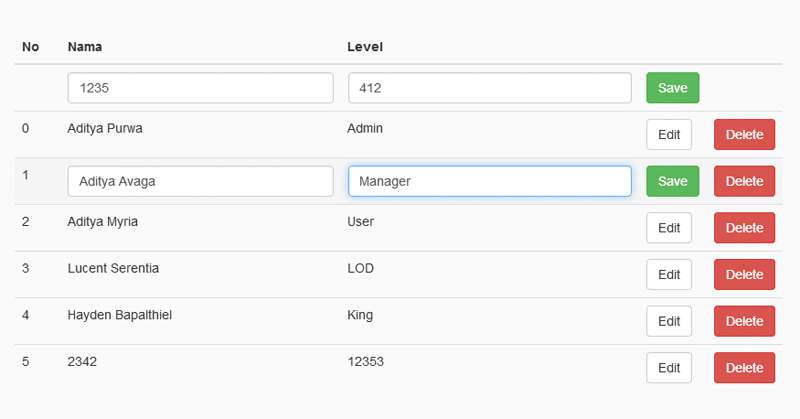Select the Lucent Serentia name cell

pos(113,269)
